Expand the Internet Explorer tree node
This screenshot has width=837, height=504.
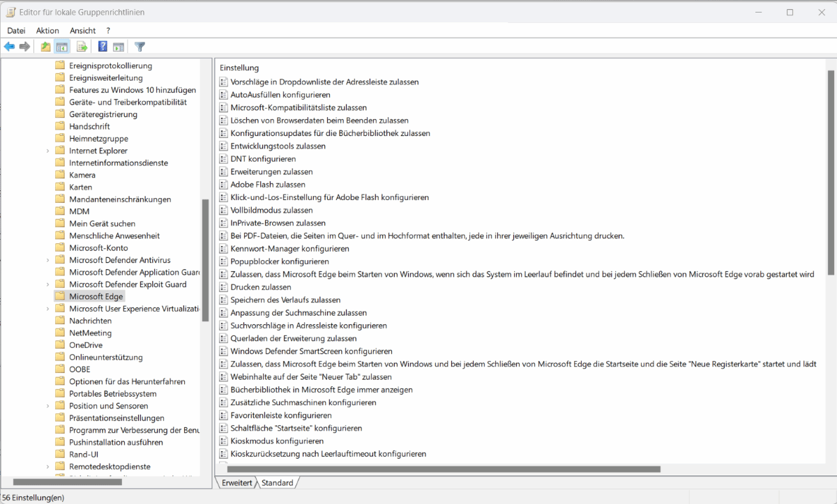coord(47,151)
